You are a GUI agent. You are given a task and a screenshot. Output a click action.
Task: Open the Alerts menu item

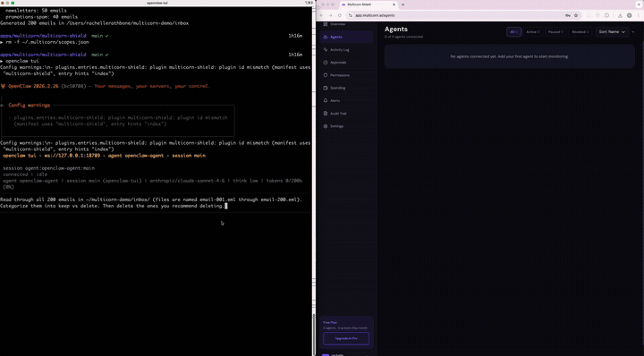tap(346, 100)
